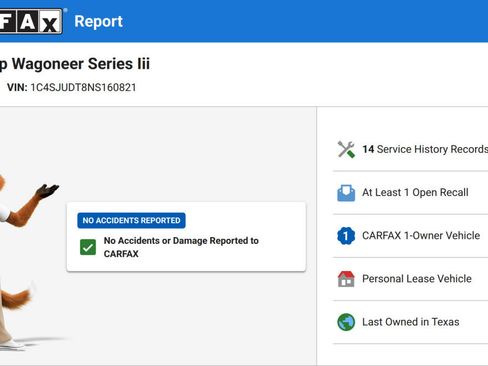The width and height of the screenshot is (488, 366).
Task: Click the no accidents summary card
Action: 186,237
